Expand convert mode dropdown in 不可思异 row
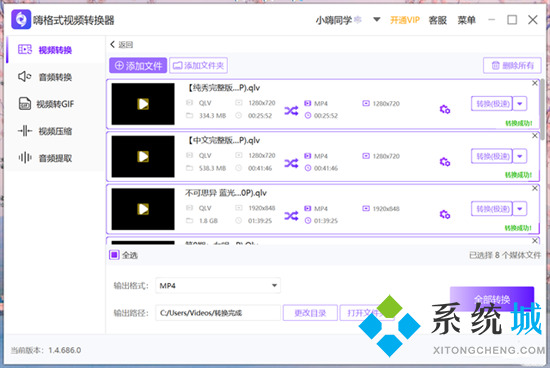Viewport: 550px width, 368px height. pos(520,209)
